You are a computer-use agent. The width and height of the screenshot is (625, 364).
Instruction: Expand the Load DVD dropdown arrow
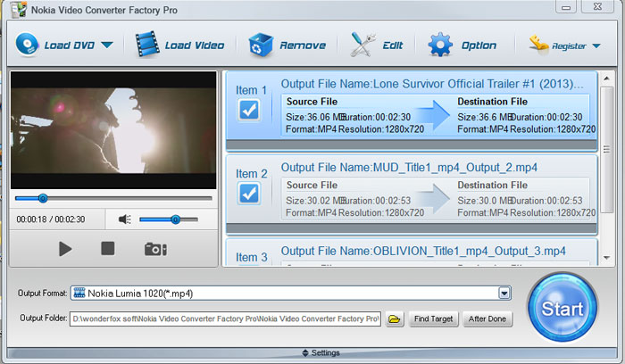point(107,45)
